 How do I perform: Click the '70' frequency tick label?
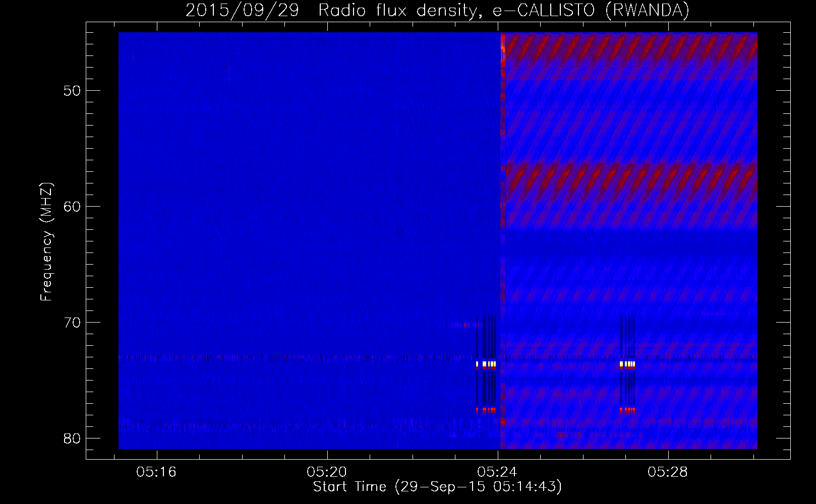[x=72, y=323]
